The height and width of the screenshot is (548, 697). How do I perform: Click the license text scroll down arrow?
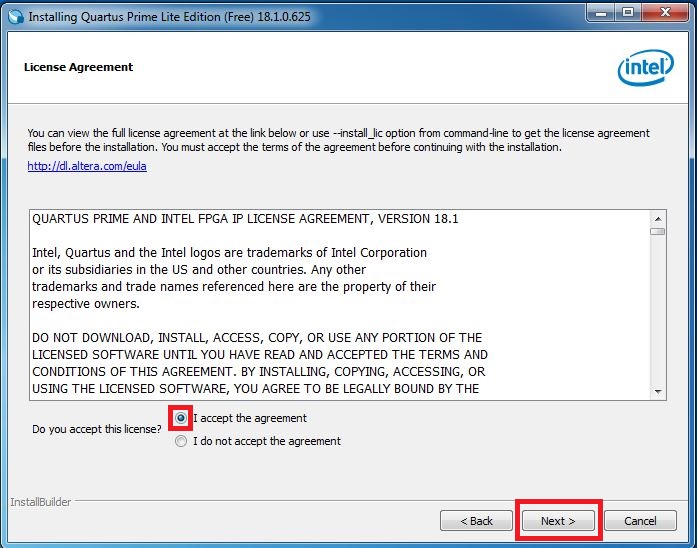click(x=657, y=391)
